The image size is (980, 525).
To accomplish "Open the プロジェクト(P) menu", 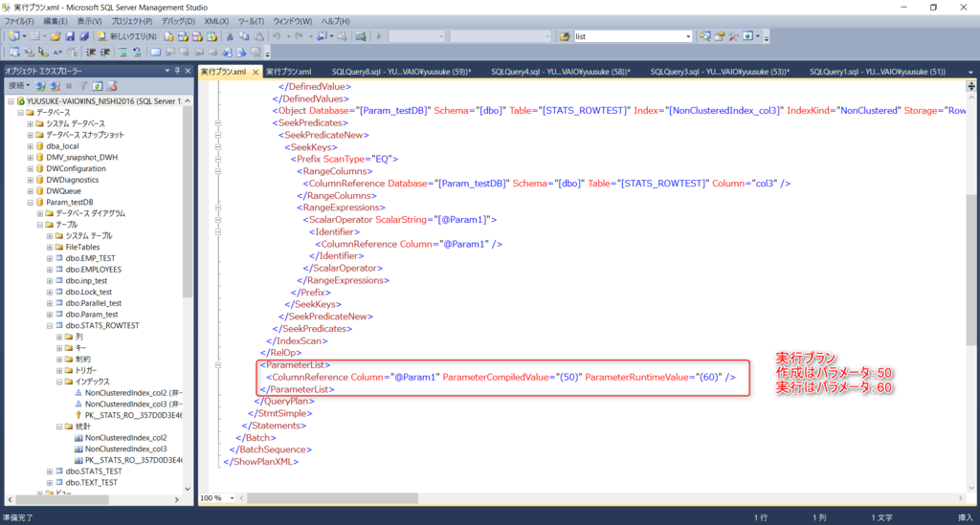I will pos(132,21).
